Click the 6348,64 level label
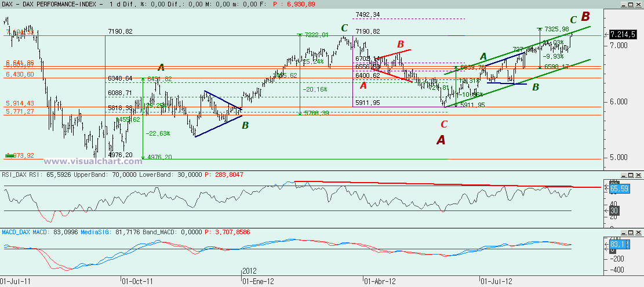Image resolution: width=644 pixels, height=287 pixels. point(121,78)
